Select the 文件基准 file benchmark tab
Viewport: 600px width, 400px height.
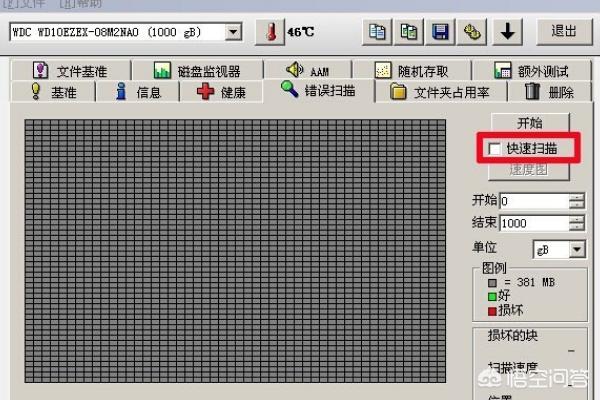(x=70, y=71)
